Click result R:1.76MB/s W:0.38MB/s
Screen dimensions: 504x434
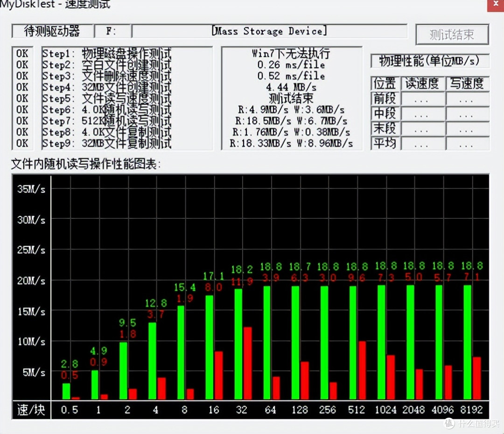291,132
